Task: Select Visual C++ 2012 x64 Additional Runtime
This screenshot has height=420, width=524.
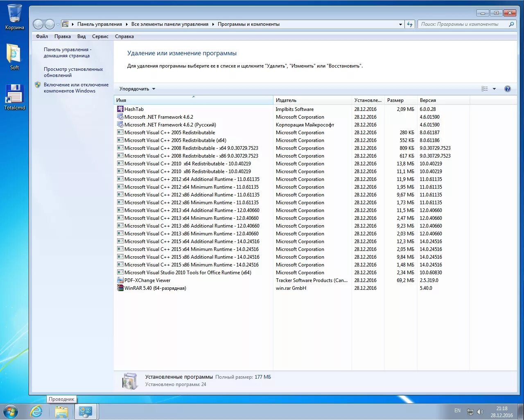Action: coord(292,179)
